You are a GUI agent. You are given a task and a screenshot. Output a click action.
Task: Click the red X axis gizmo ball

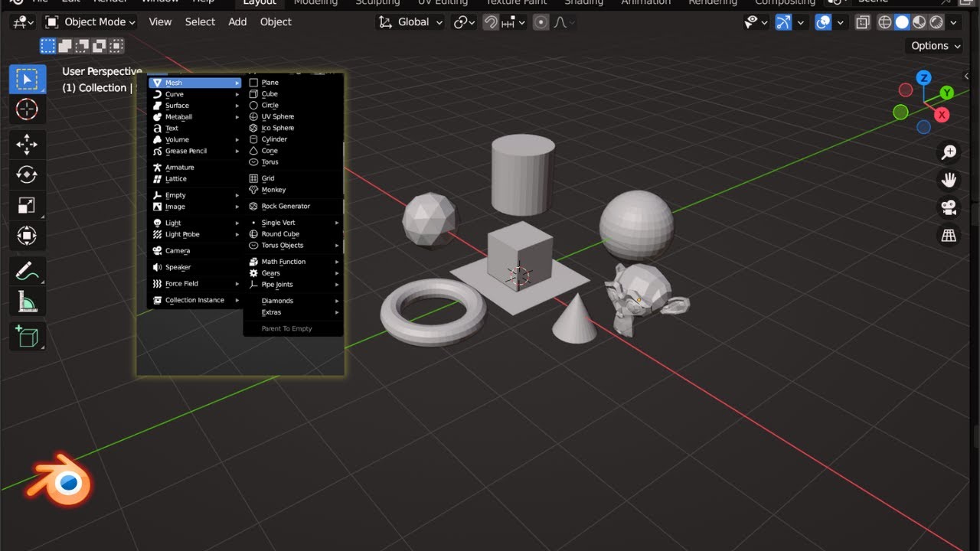pyautogui.click(x=942, y=115)
